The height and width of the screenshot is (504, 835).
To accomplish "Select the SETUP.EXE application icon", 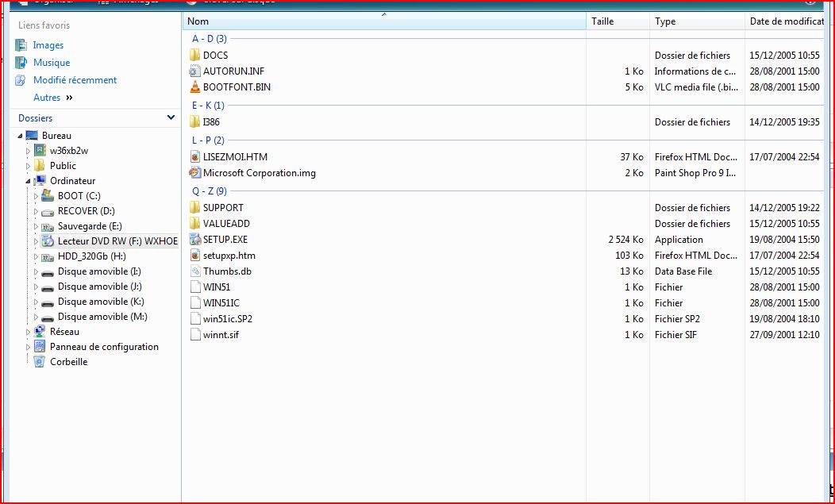I will (195, 239).
